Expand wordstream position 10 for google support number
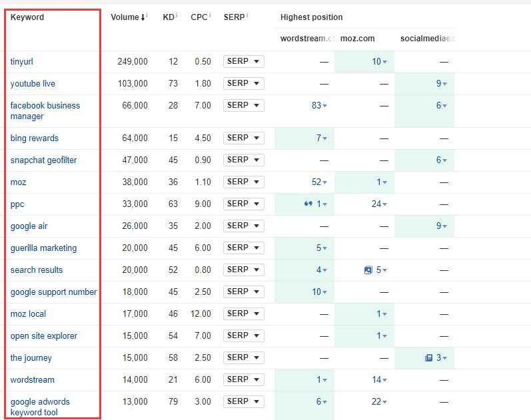This screenshot has width=531, height=420. click(x=319, y=292)
